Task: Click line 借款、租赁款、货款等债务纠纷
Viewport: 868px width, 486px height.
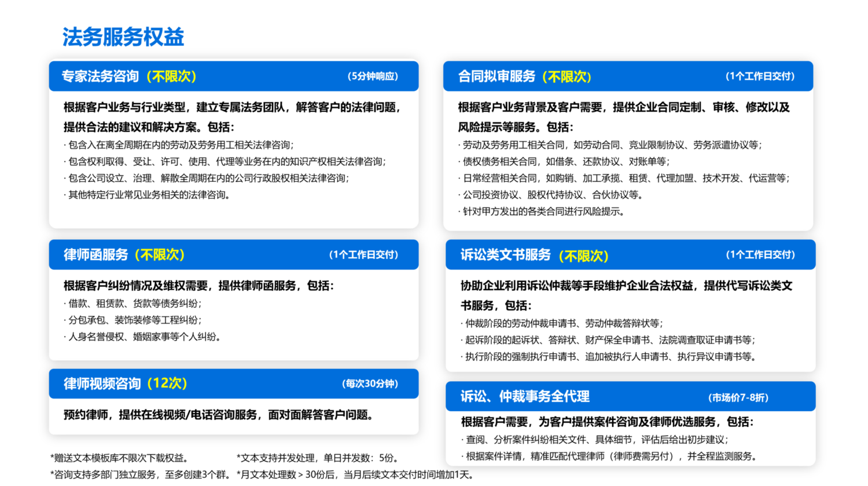Action: pos(133,304)
